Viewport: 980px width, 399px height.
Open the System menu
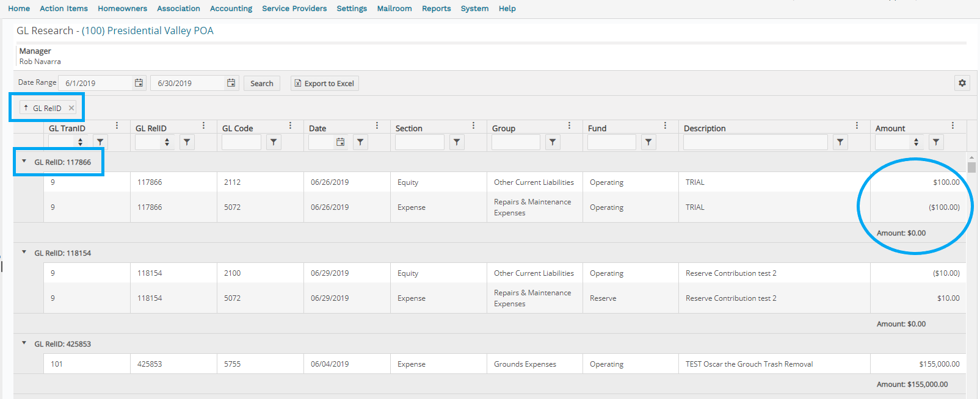474,9
